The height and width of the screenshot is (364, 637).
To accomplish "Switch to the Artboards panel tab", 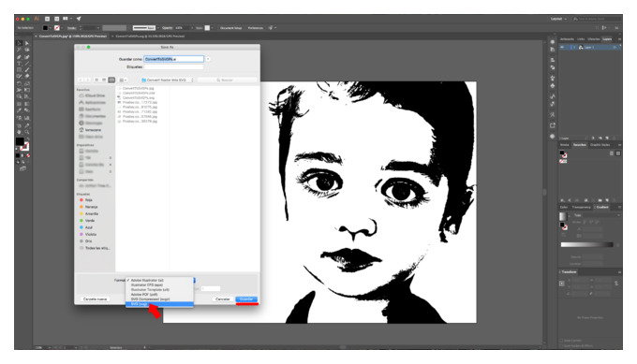I will point(567,39).
